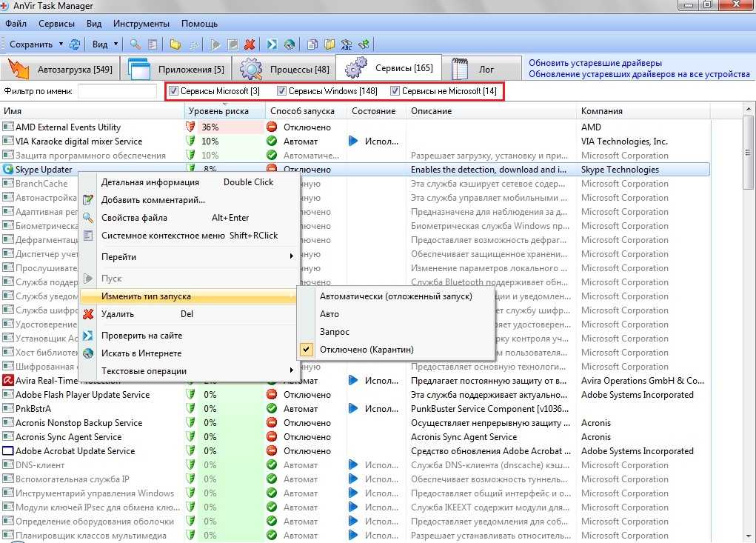The width and height of the screenshot is (756, 543).
Task: Click the refresh icon next to Сохранить
Action: 75,44
